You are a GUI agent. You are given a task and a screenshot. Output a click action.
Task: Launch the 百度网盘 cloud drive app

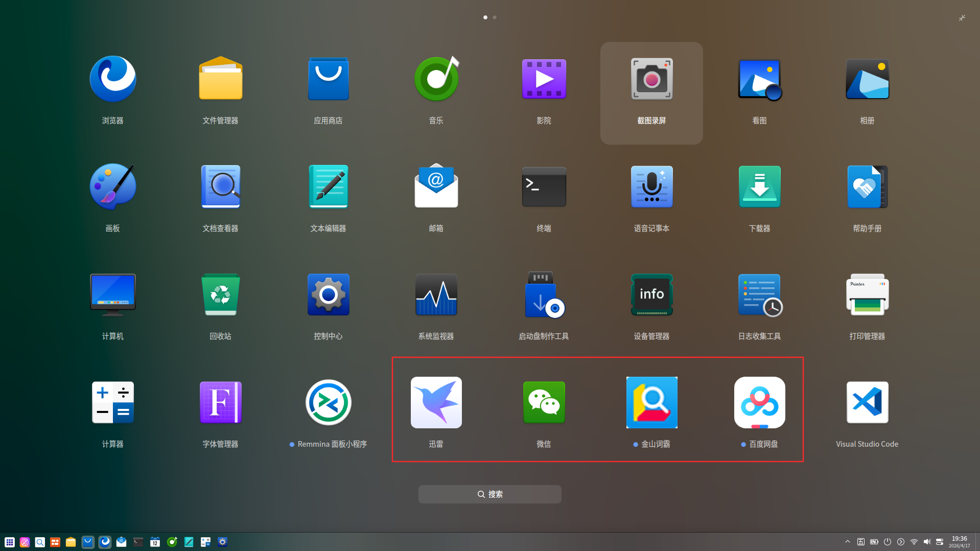click(760, 403)
